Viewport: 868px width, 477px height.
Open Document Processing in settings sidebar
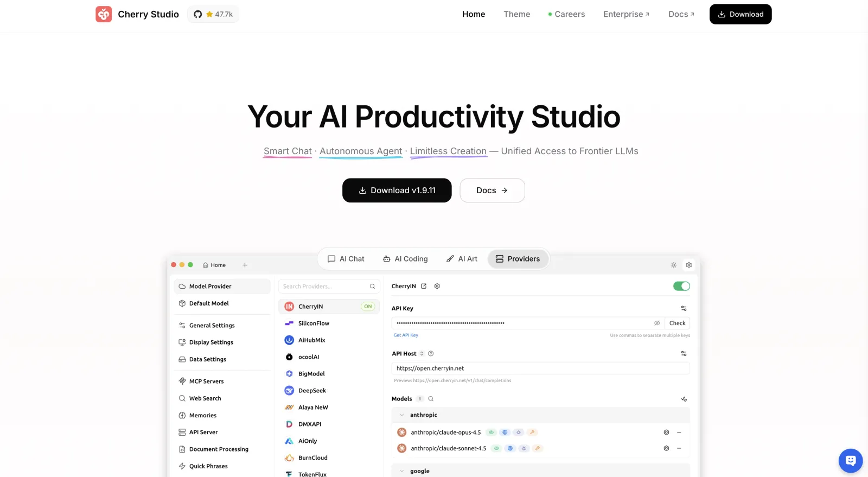tap(222, 449)
